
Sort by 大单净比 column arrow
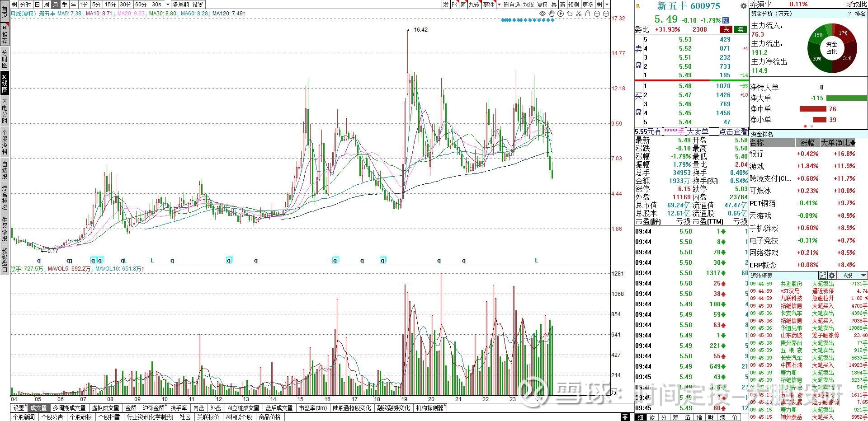pyautogui.click(x=853, y=143)
